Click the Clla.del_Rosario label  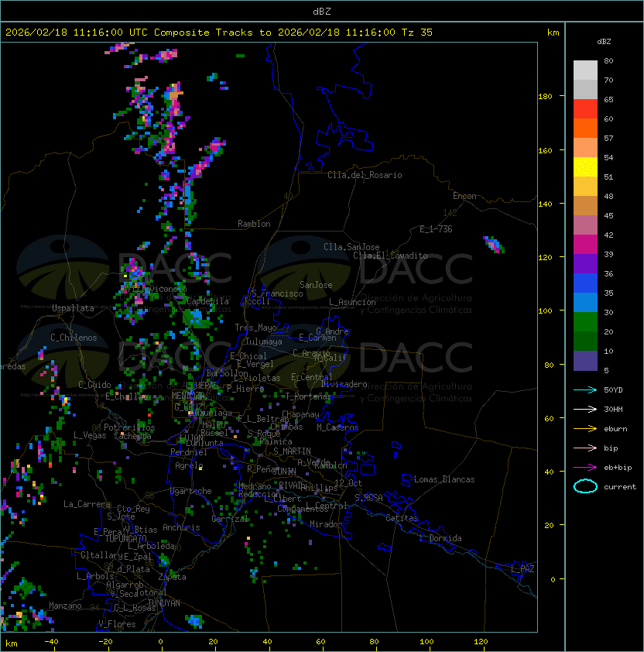365,175
